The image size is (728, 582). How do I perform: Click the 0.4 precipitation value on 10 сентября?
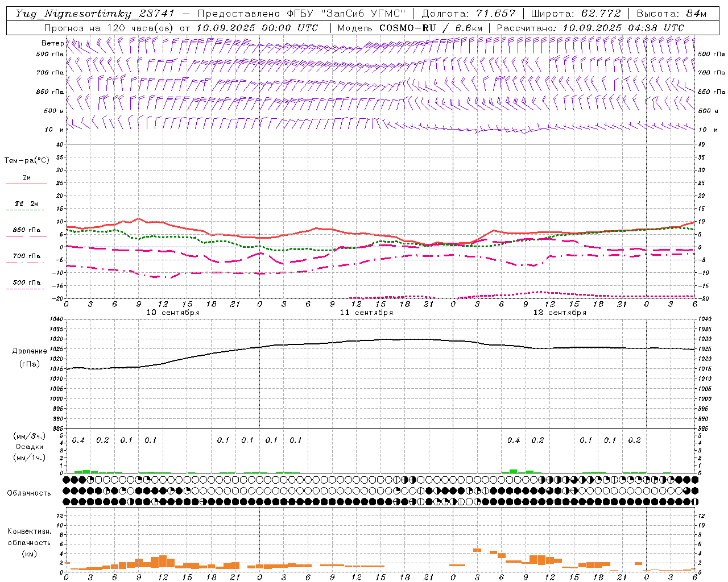[x=78, y=440]
